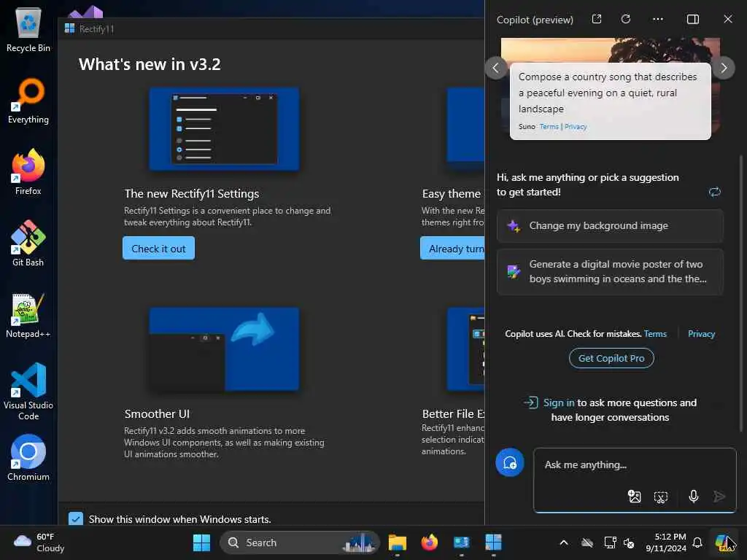The image size is (747, 560).
Task: Select Change my background image suggestion
Action: click(611, 226)
